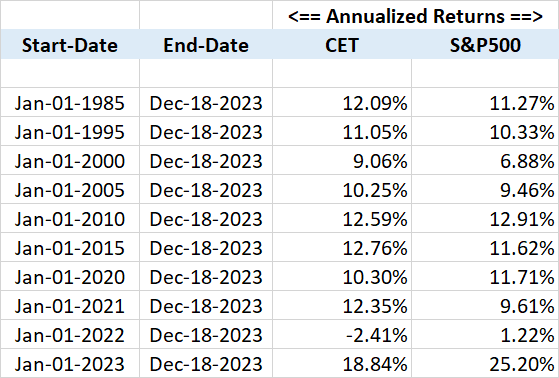The width and height of the screenshot is (559, 378).
Task: Select the Annualized Returns title cell
Action: pos(416,16)
